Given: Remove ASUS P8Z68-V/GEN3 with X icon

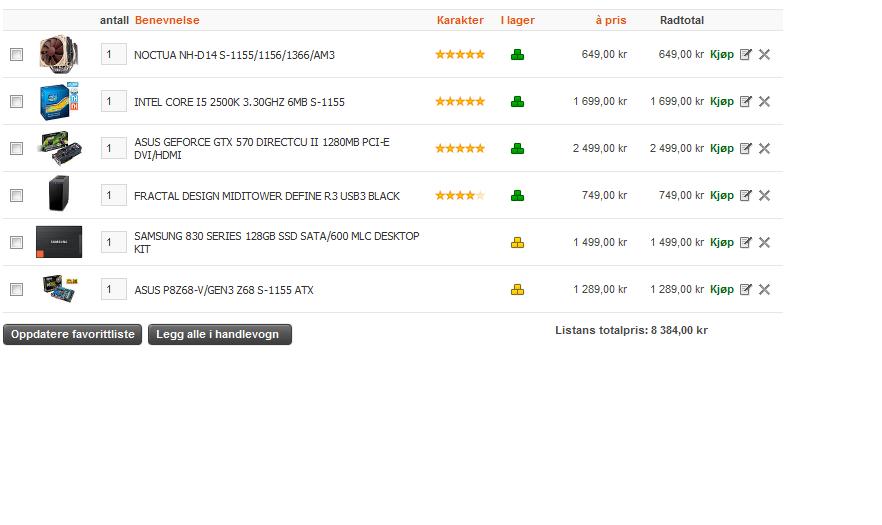Looking at the screenshot, I should [x=764, y=289].
